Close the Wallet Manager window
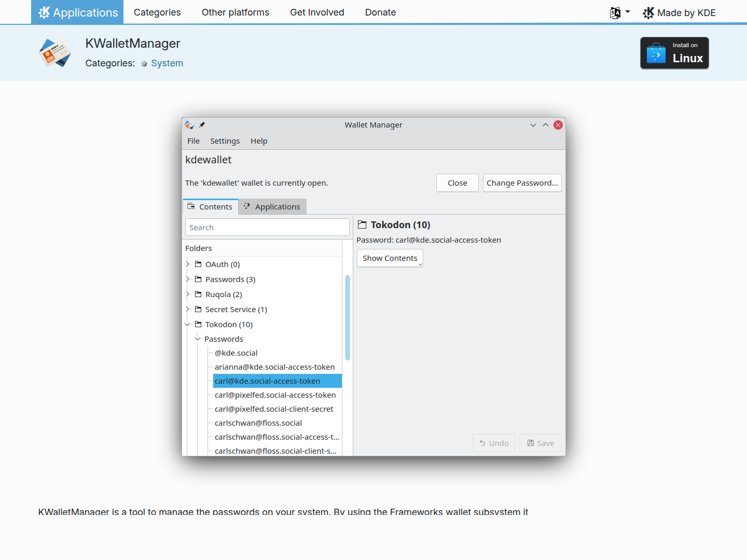747x560 pixels. point(558,125)
